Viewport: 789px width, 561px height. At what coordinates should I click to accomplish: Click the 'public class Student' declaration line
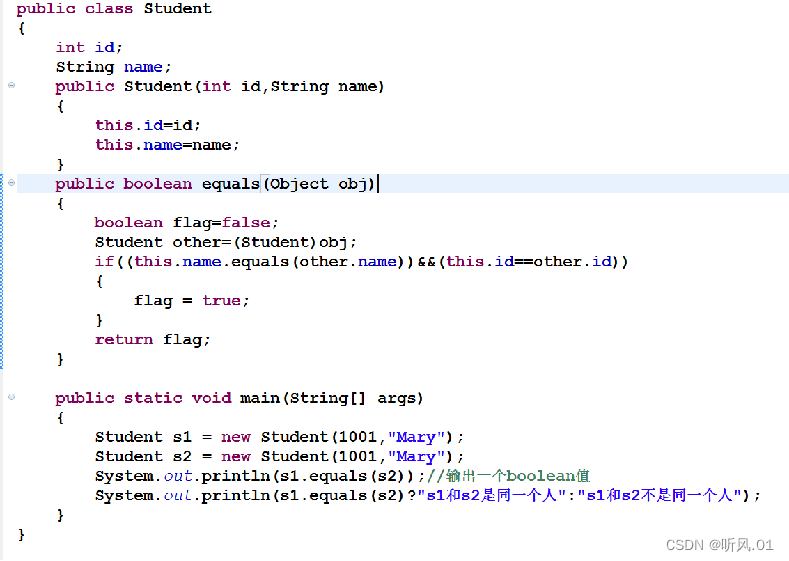coord(114,9)
